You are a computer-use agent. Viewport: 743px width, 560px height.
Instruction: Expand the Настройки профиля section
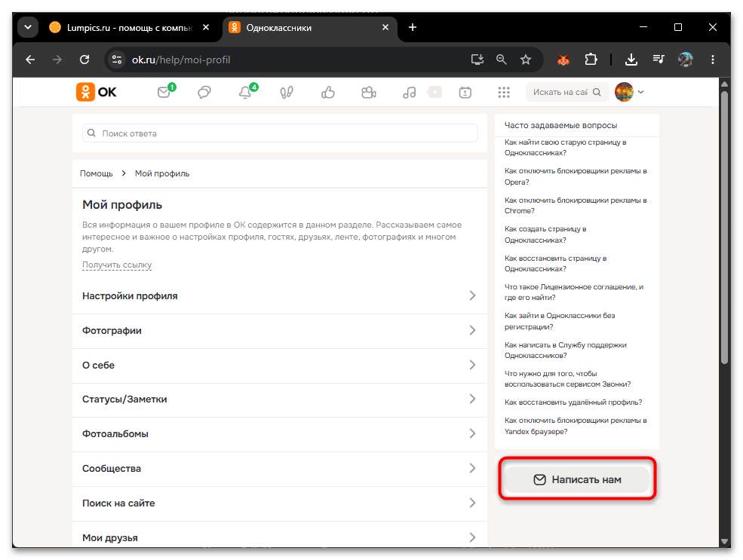(280, 296)
